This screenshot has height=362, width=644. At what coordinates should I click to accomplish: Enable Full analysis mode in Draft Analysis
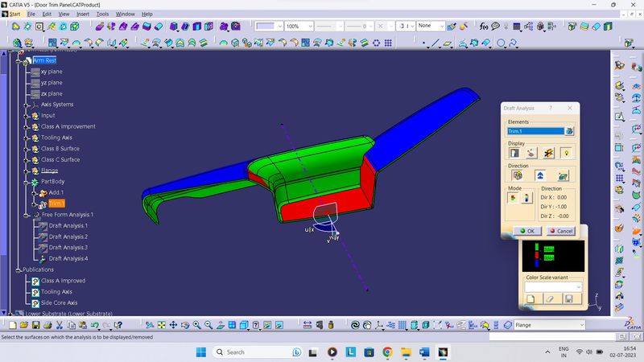(526, 198)
